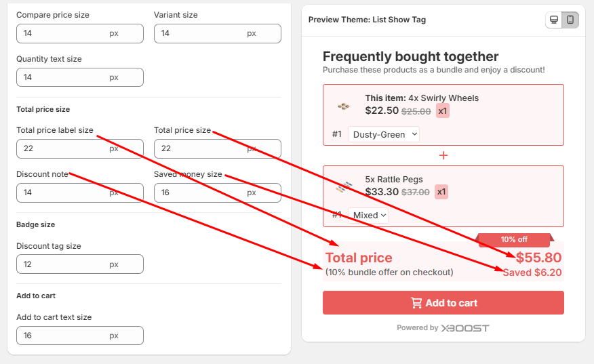Click the Powered by link text
594x364 pixels.
(x=417, y=328)
